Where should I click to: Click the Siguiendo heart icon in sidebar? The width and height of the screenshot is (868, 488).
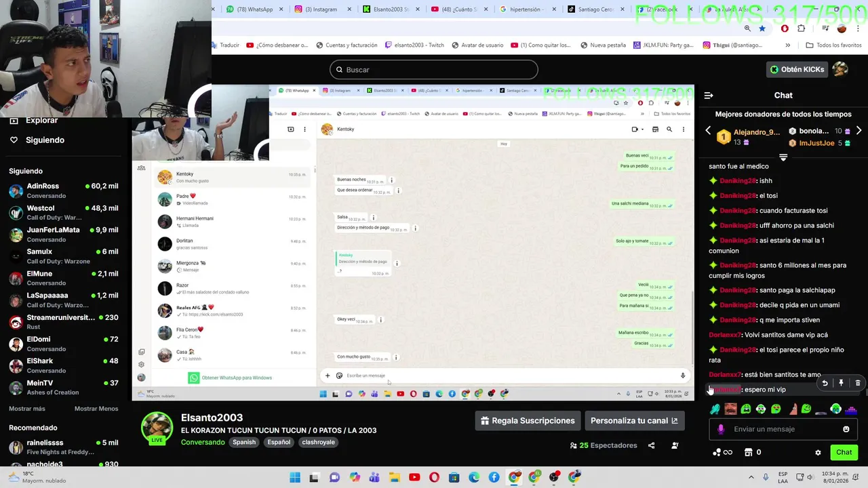point(14,140)
